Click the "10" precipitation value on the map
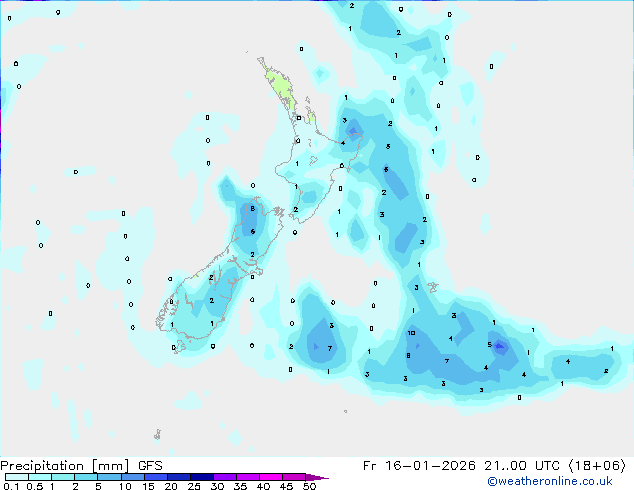Image resolution: width=634 pixels, height=490 pixels. pos(411,333)
